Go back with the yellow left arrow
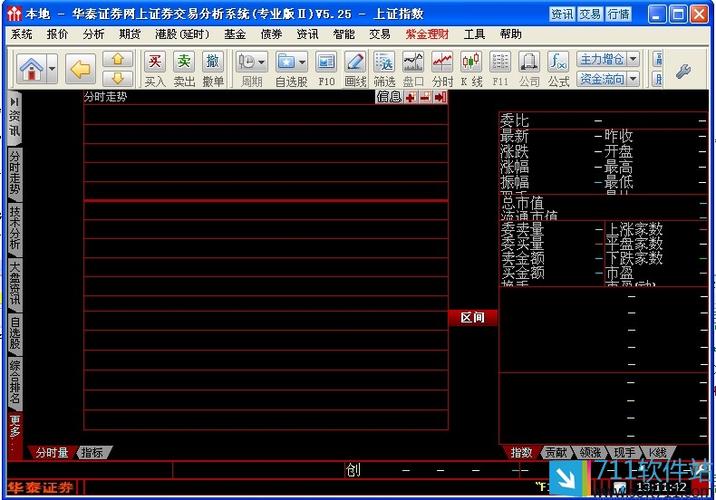Viewport: 716px width, 500px height. [x=80, y=69]
